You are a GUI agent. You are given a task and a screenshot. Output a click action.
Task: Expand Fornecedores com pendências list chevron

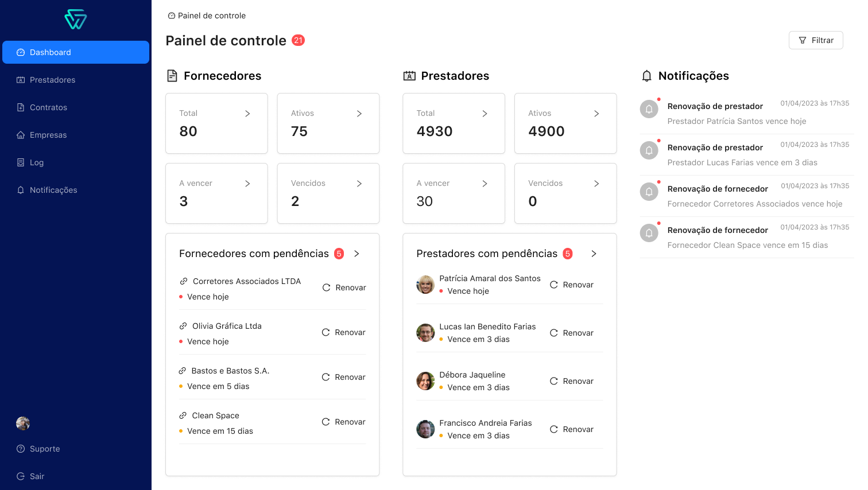[x=356, y=254]
